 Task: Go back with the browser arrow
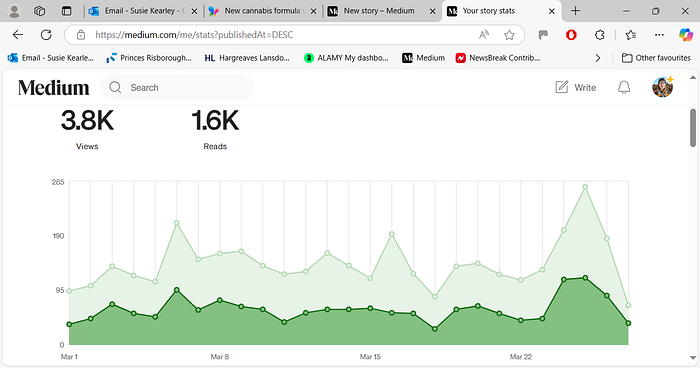[18, 35]
